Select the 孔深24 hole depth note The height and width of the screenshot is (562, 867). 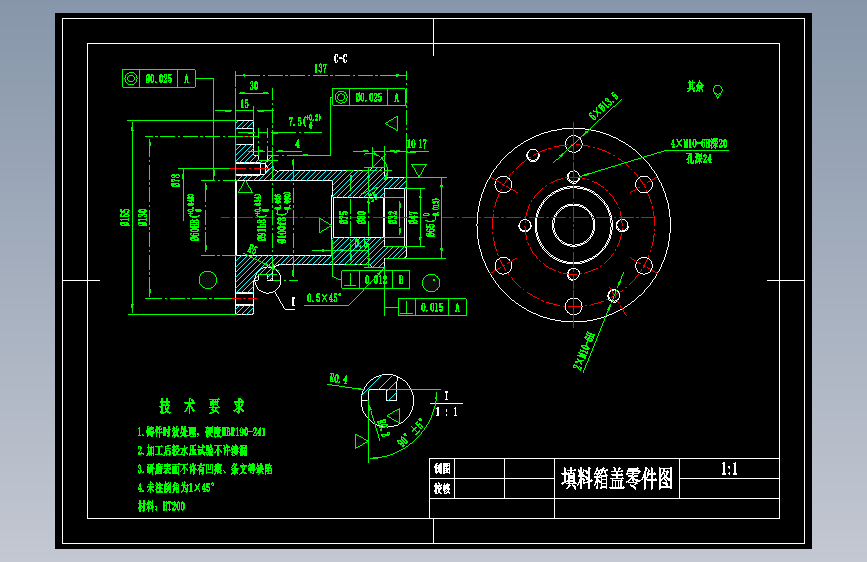699,159
